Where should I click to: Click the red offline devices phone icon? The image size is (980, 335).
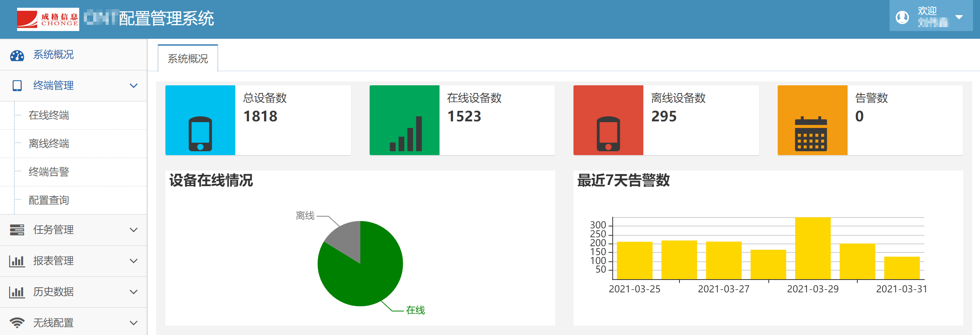tap(608, 133)
